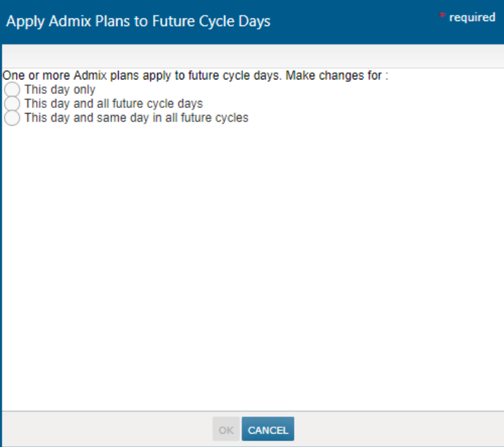Choose 'This day and all future cycle days' radio
The width and height of the screenshot is (504, 447).
coord(12,103)
